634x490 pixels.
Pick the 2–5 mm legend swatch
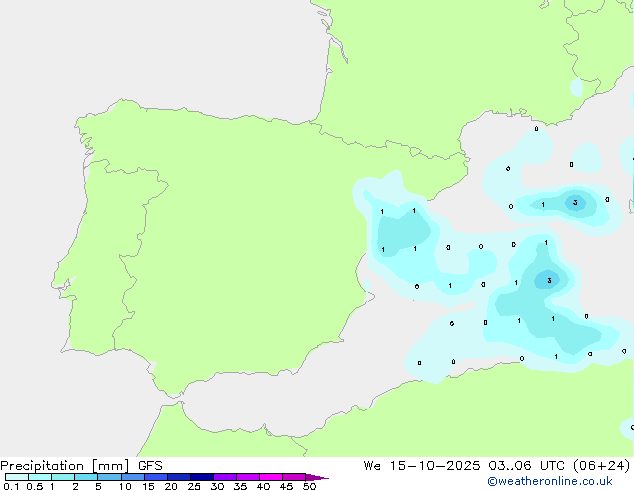pos(86,477)
